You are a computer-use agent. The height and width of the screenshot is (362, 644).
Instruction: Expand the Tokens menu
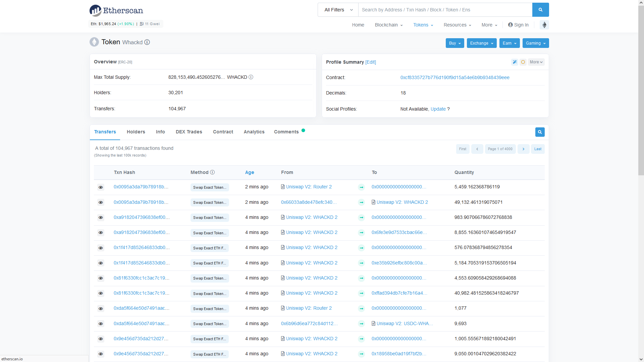[x=423, y=25]
